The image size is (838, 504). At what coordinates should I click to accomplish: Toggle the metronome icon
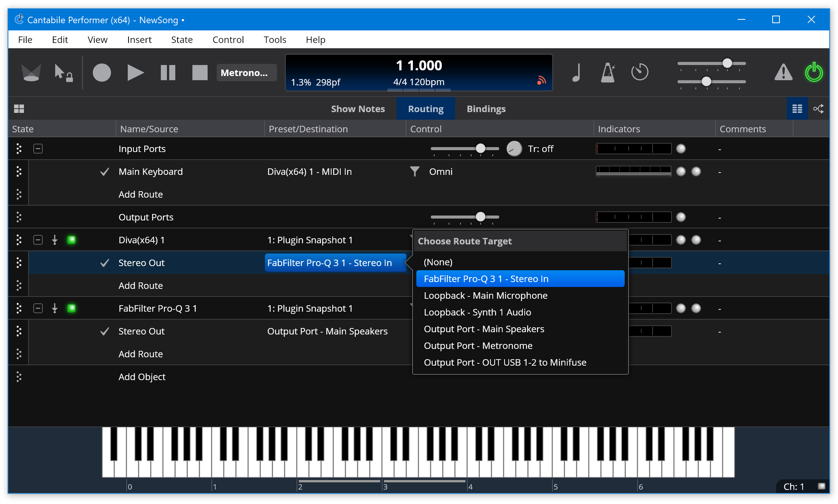point(608,73)
